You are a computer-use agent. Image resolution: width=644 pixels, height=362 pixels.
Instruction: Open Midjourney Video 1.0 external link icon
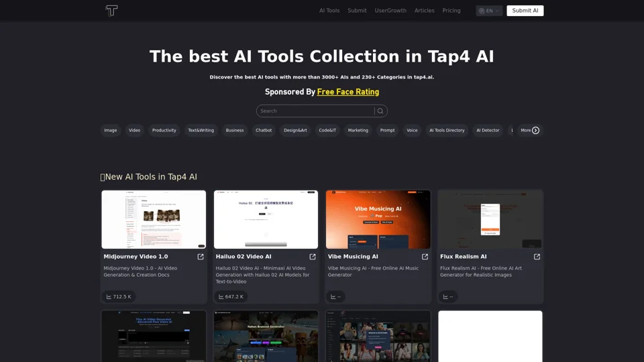coord(201,257)
